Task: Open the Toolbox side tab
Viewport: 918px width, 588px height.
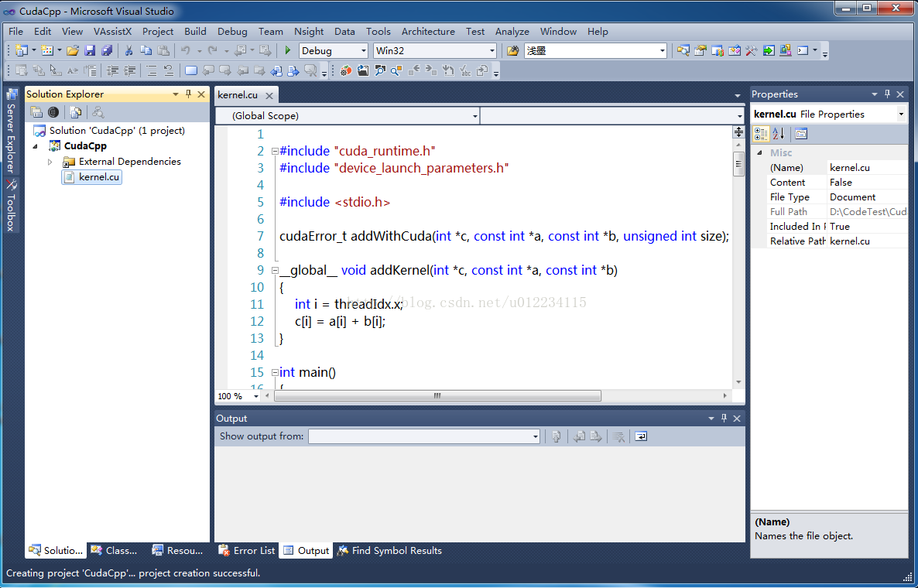Action: point(11,206)
